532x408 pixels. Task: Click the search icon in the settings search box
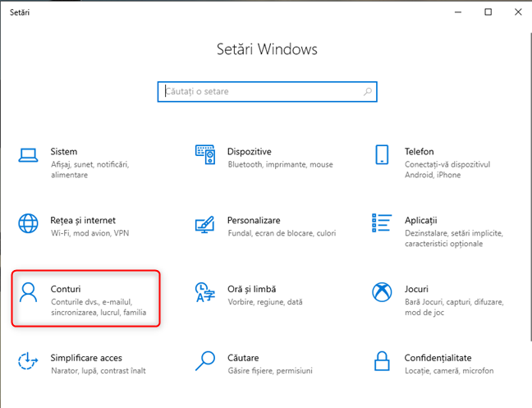368,92
